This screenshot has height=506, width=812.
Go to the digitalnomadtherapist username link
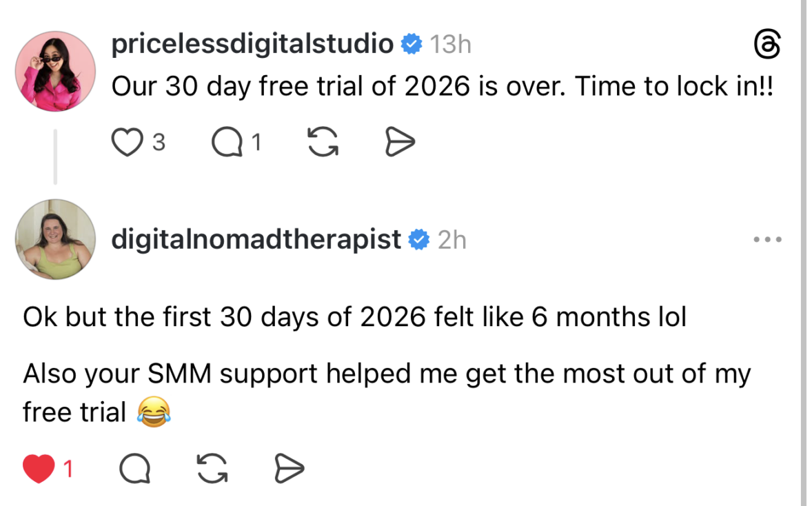256,239
